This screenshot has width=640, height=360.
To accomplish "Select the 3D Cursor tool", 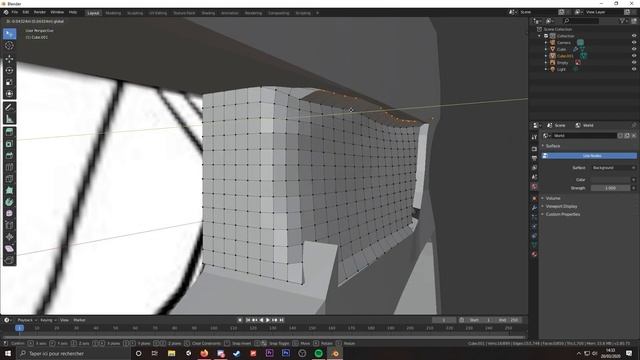I will click(x=9, y=46).
